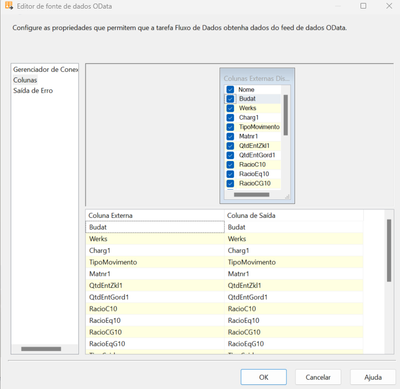Uncheck the Charg1 column checkbox

point(230,117)
